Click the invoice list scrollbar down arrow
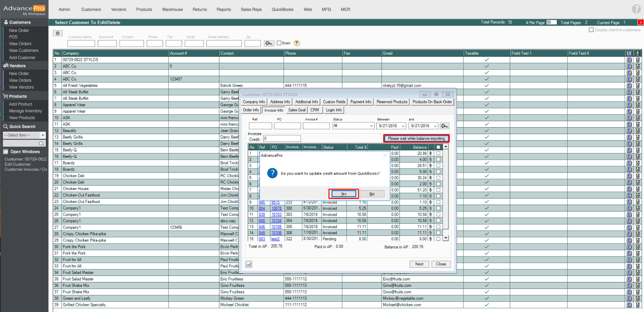 (446, 238)
